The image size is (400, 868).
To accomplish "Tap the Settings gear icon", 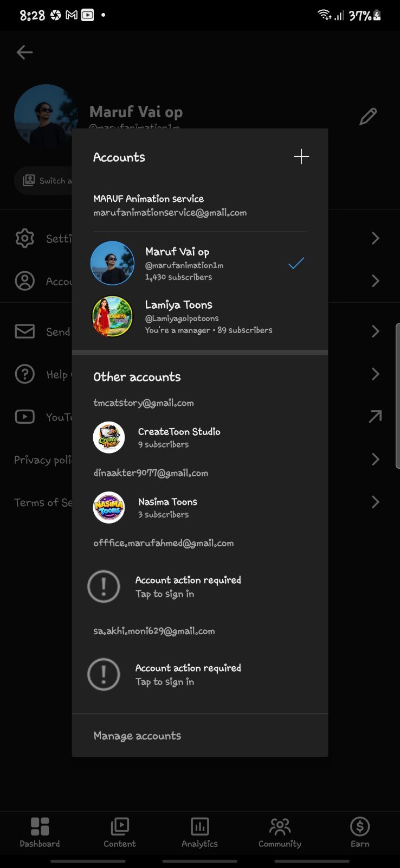I will (25, 238).
